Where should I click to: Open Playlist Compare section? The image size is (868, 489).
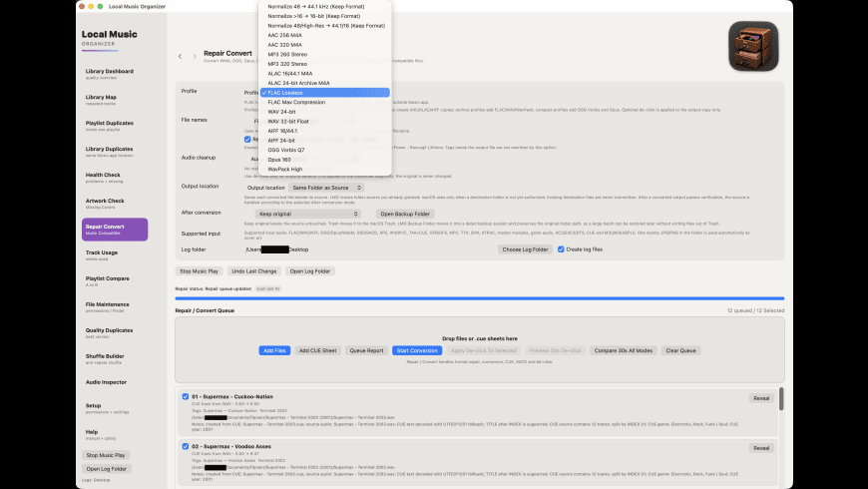115,281
